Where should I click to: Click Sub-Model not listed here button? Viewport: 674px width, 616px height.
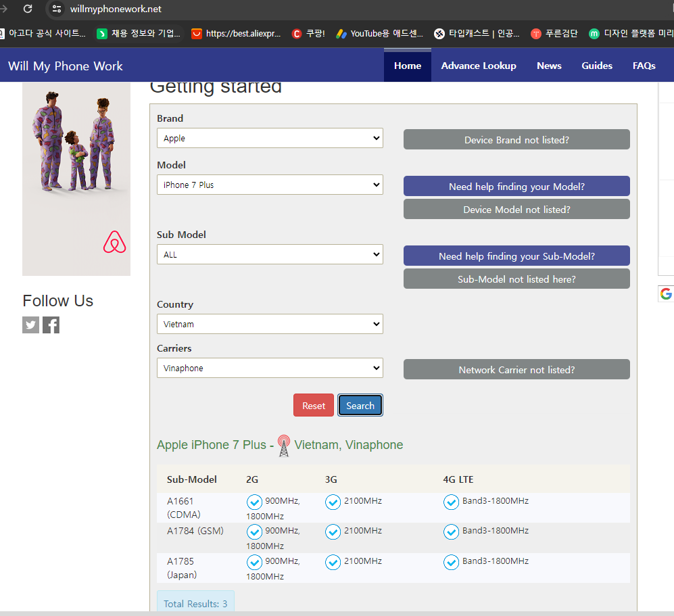pyautogui.click(x=516, y=279)
